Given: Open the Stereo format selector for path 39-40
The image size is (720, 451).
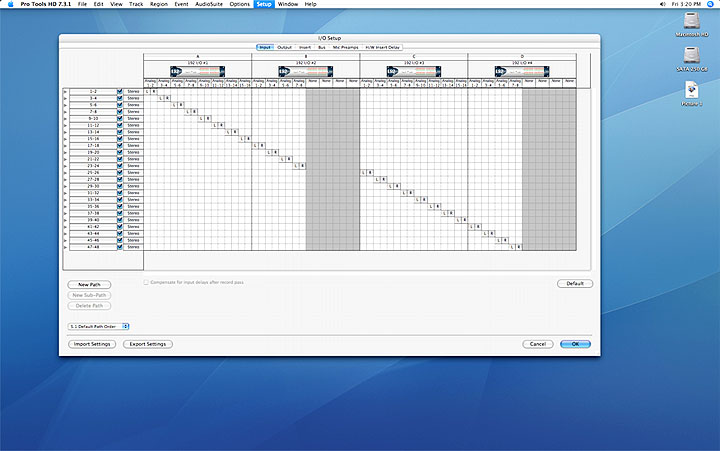Looking at the screenshot, I should click(x=133, y=220).
